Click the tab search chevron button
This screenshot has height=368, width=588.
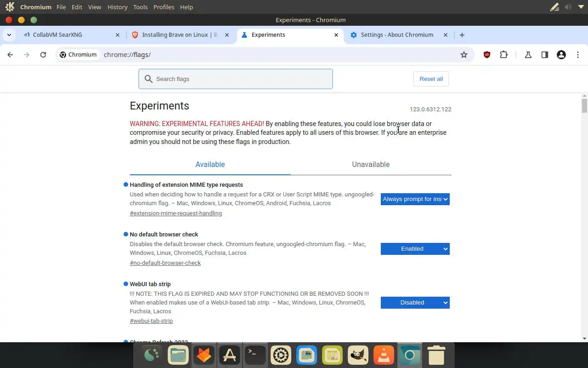9,35
